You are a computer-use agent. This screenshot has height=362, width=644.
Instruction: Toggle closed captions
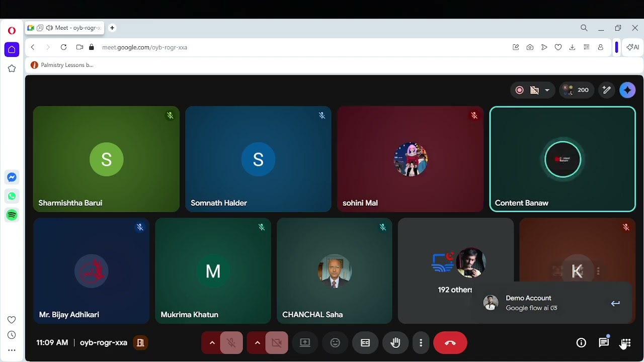[x=365, y=343]
